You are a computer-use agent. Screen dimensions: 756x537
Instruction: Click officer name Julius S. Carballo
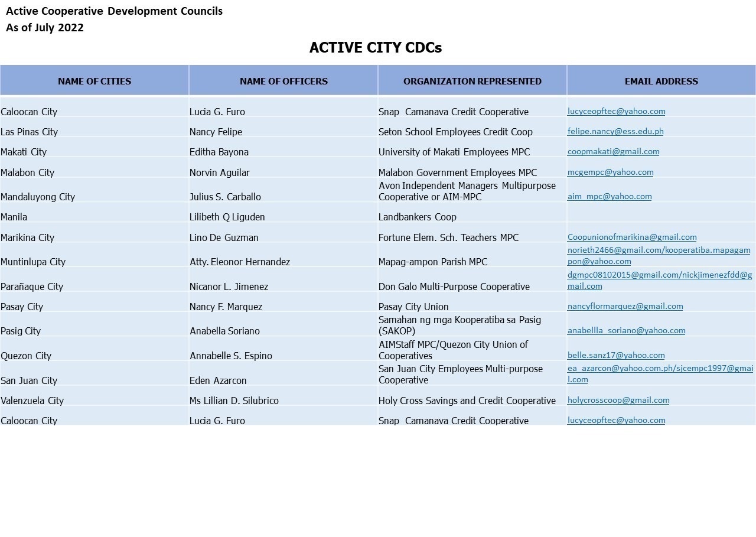point(225,197)
